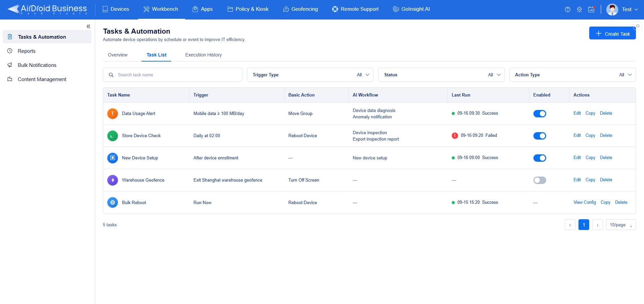Viewport: 644px width, 304px height.
Task: Open the 10/page page size dropdown
Action: point(620,225)
